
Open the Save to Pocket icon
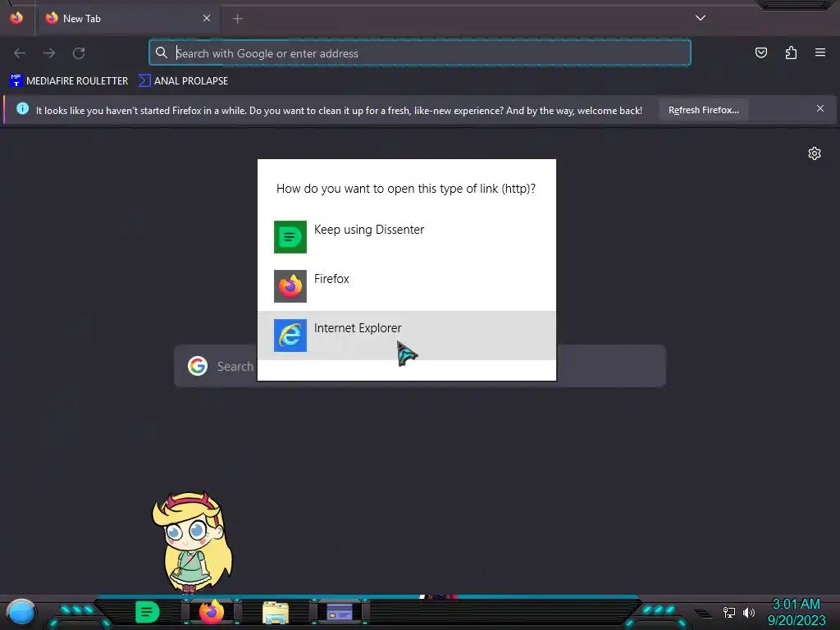pyautogui.click(x=760, y=52)
